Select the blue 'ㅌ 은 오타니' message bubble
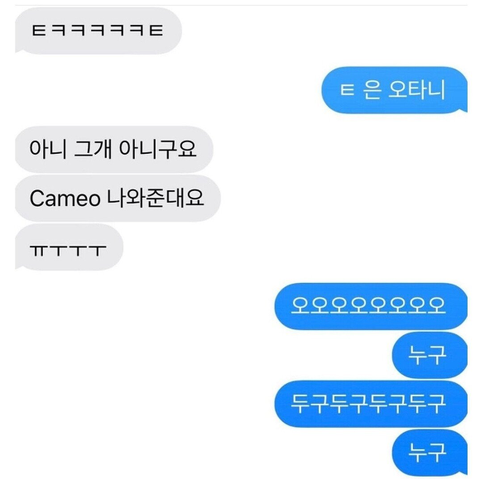480x479 pixels. (394, 90)
